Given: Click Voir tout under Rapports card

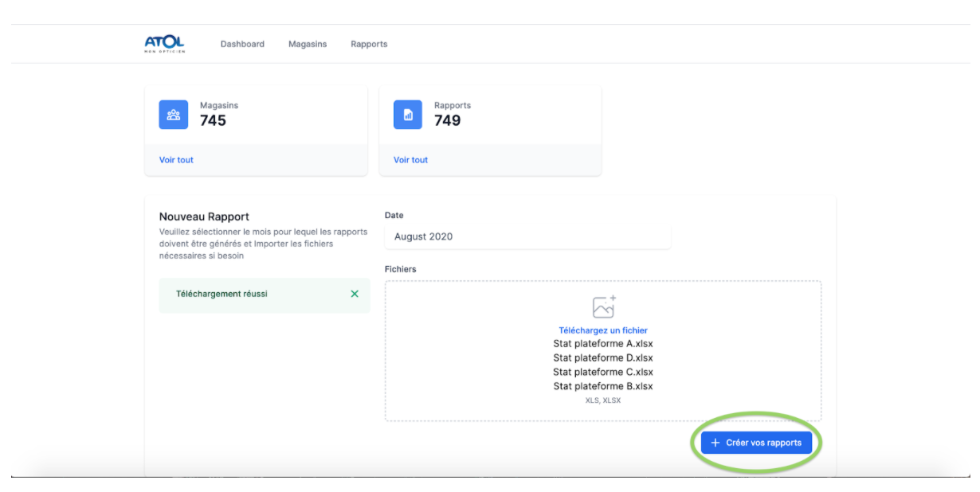Looking at the screenshot, I should (x=410, y=160).
